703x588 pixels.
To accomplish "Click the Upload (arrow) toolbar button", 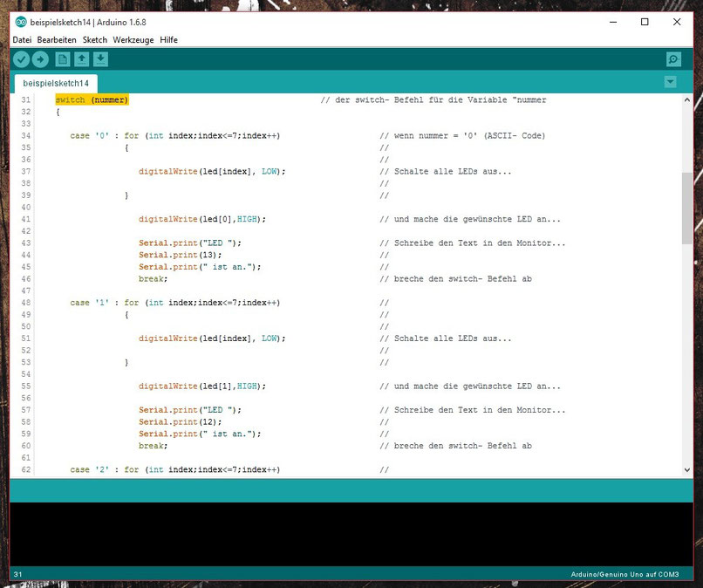I will pos(40,59).
